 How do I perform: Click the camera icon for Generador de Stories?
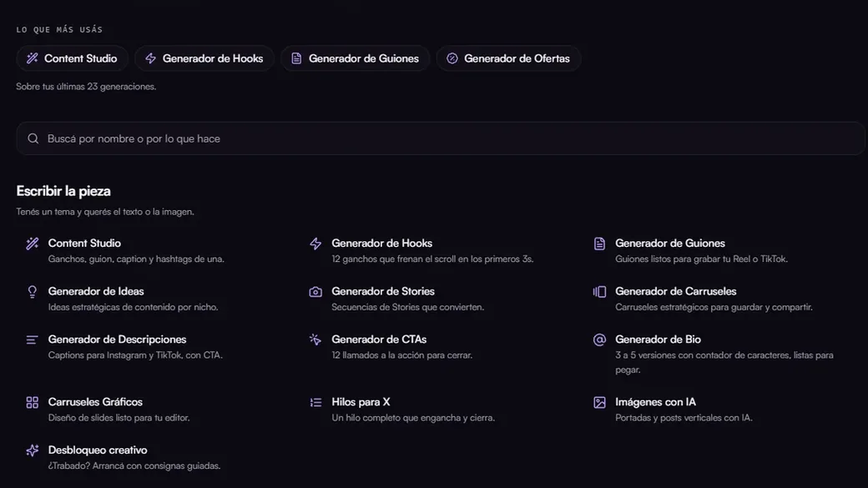(x=315, y=292)
